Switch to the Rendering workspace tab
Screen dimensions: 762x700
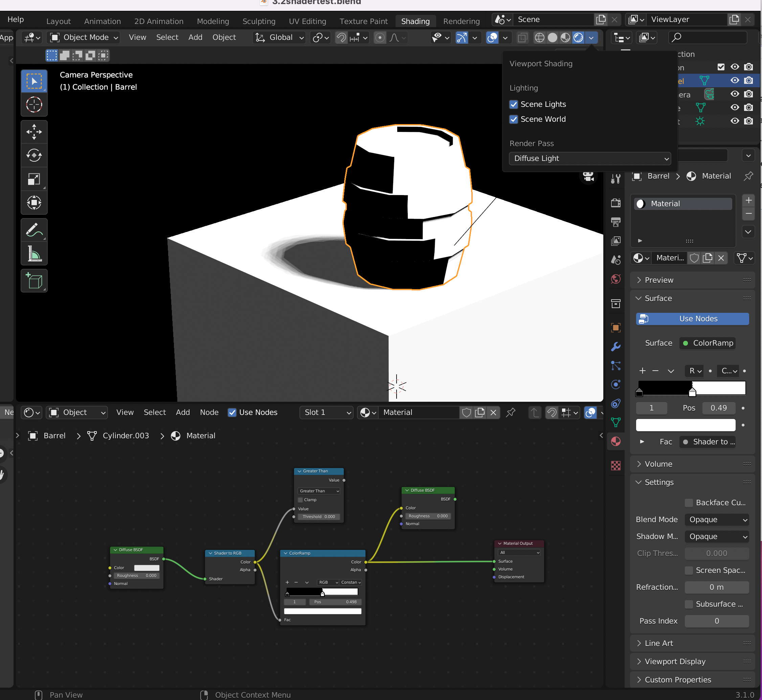coord(462,21)
